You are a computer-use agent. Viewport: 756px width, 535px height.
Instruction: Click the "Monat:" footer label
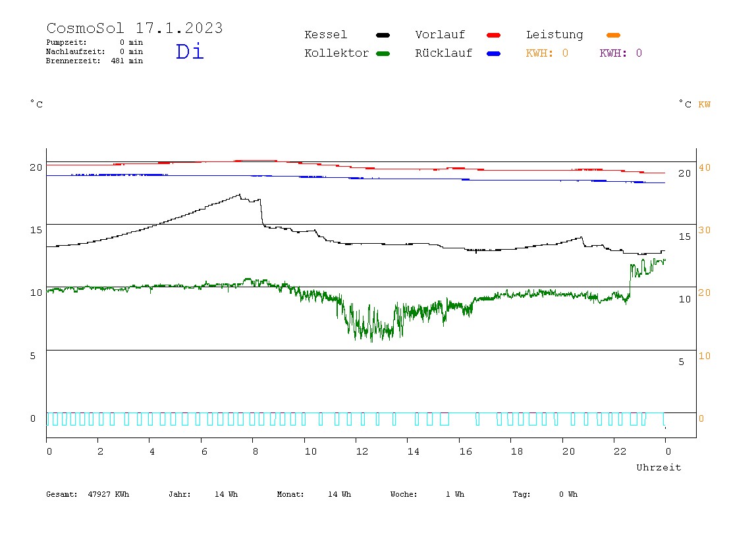click(x=290, y=494)
